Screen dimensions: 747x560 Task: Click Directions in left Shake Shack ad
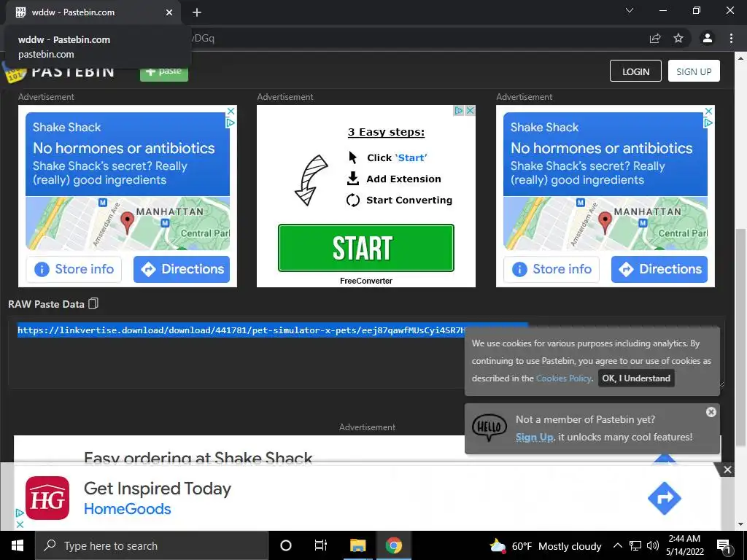(x=182, y=270)
